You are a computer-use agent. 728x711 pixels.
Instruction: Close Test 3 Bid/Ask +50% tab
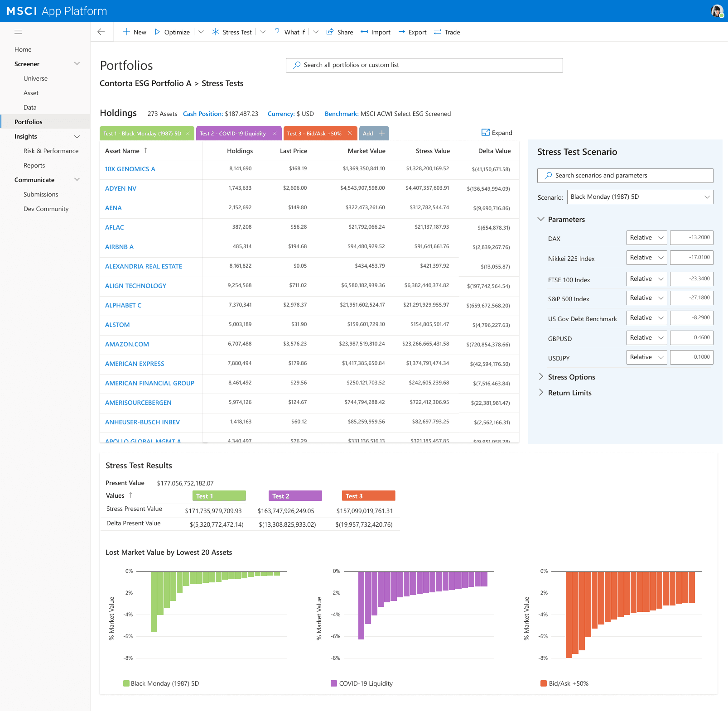click(x=350, y=133)
